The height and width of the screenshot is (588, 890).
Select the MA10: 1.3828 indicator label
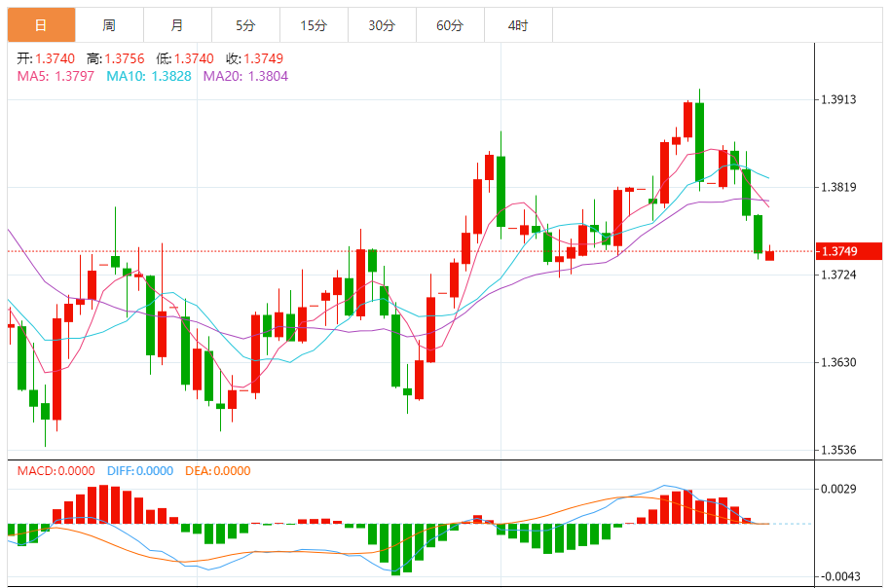149,76
